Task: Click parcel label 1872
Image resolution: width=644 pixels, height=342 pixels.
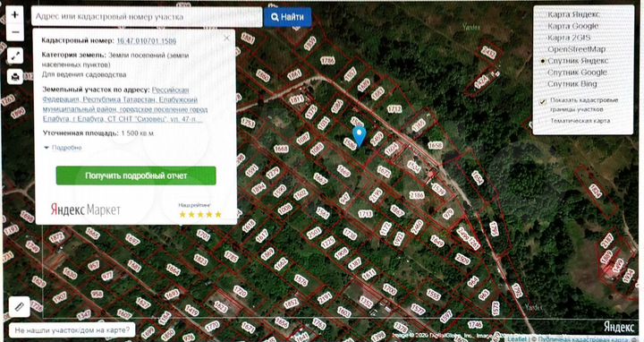Action: [x=56, y=237]
